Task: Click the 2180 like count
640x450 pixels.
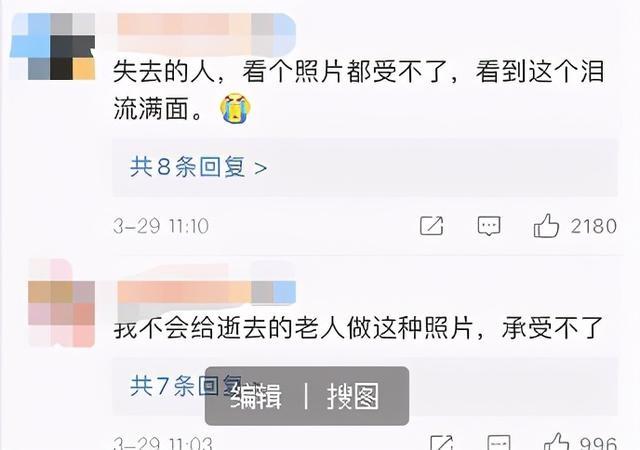Action: pos(594,226)
